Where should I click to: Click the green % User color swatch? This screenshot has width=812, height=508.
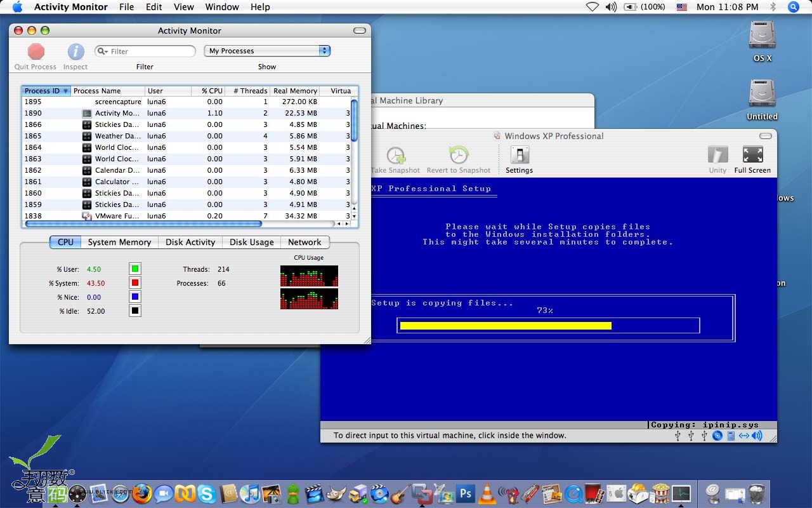(134, 269)
